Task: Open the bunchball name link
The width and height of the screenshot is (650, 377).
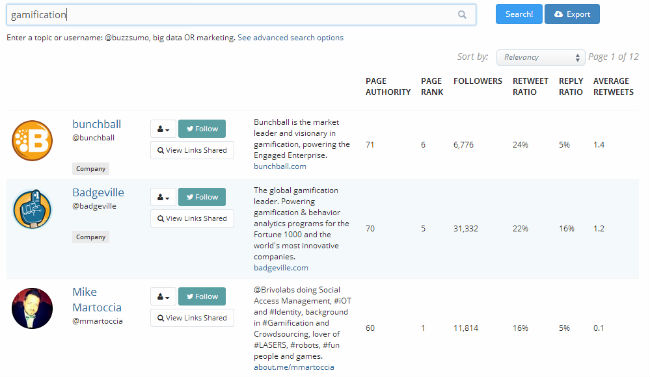Action: point(97,124)
